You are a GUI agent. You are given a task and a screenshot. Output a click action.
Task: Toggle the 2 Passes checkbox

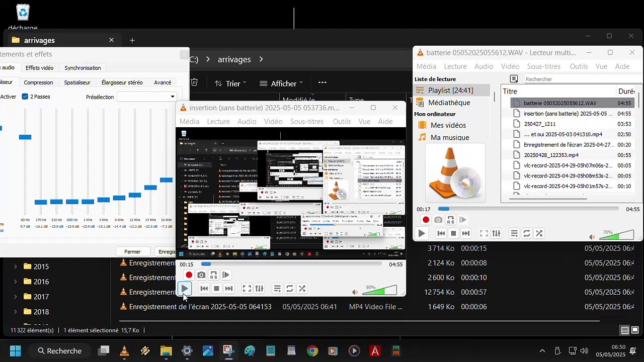click(x=25, y=97)
